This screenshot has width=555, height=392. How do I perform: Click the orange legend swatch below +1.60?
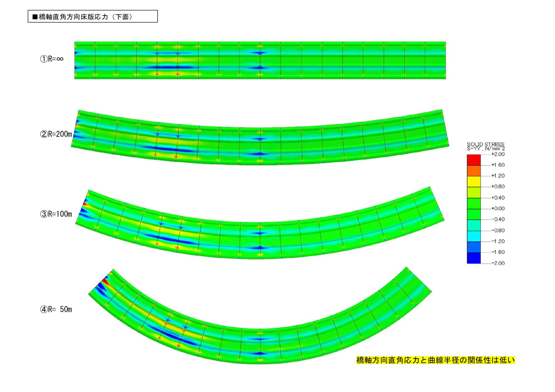[474, 171]
